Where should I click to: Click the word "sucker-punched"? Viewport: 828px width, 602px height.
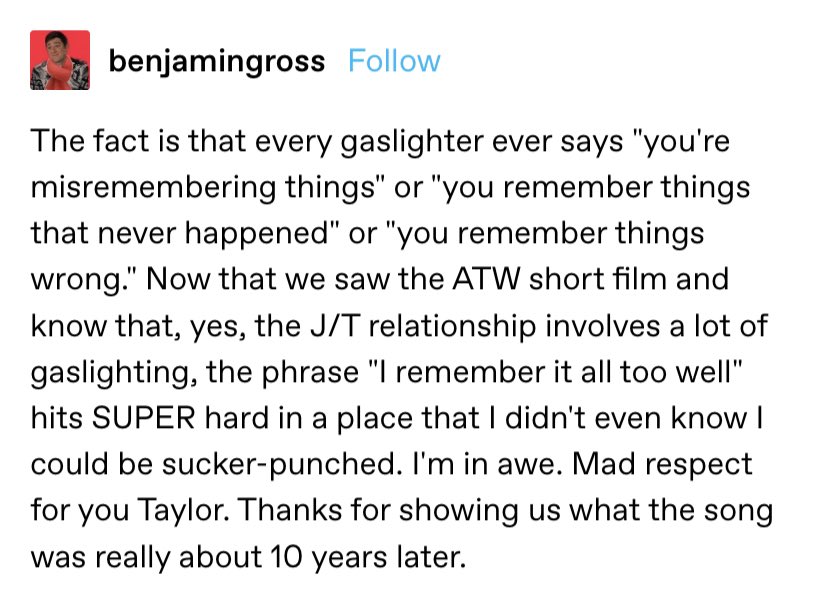(279, 465)
